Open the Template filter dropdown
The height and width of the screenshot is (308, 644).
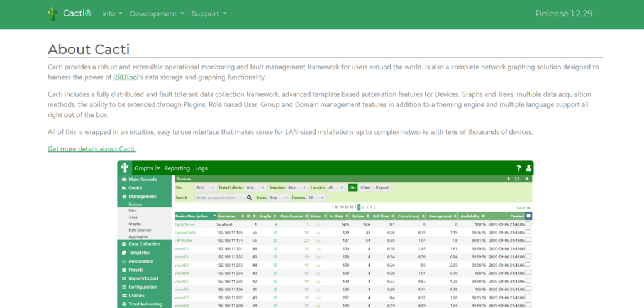point(297,187)
